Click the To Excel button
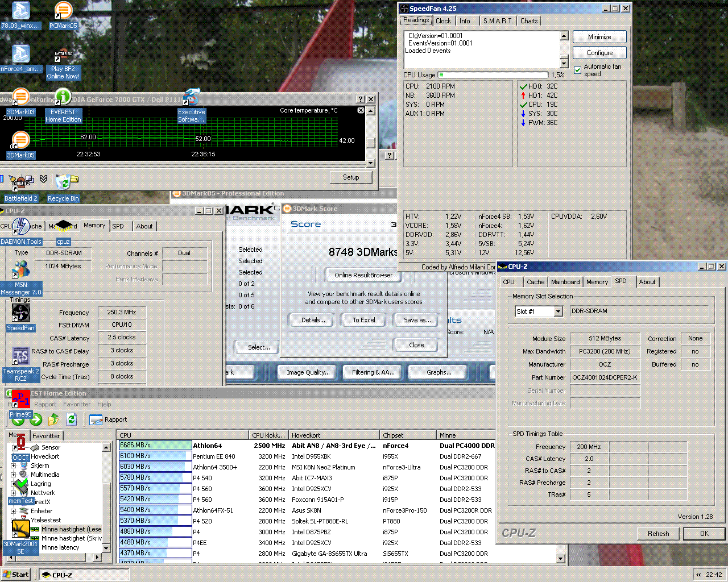728x582 pixels. [x=364, y=320]
